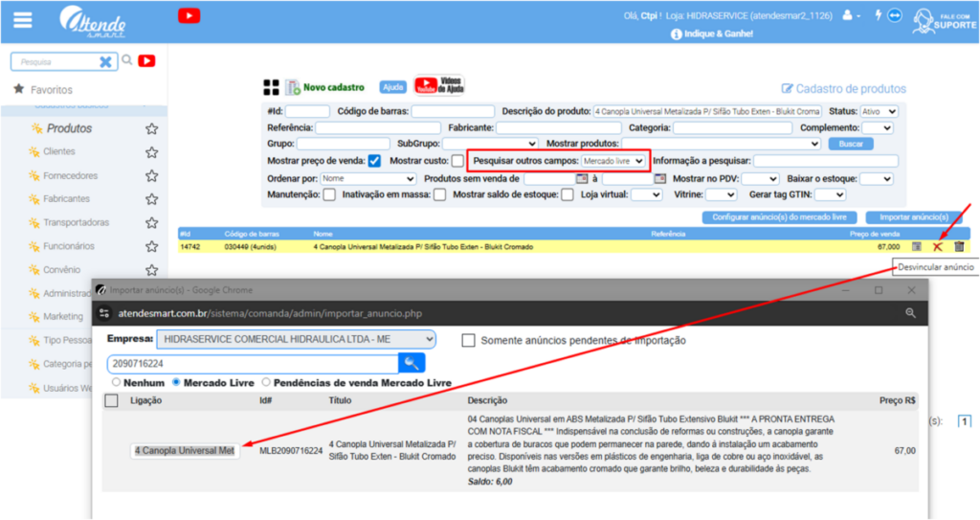
Task: Click the zoom magnifier in Chrome address bar
Action: (x=911, y=313)
